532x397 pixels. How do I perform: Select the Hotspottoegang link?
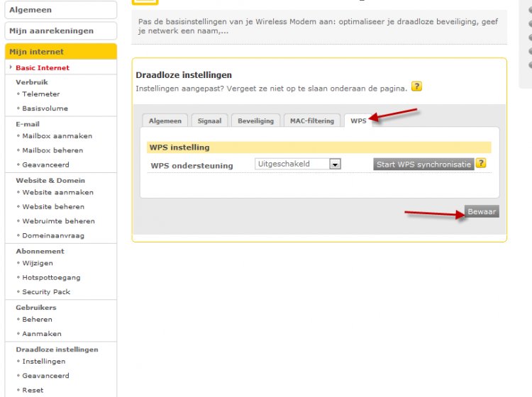[x=51, y=278]
